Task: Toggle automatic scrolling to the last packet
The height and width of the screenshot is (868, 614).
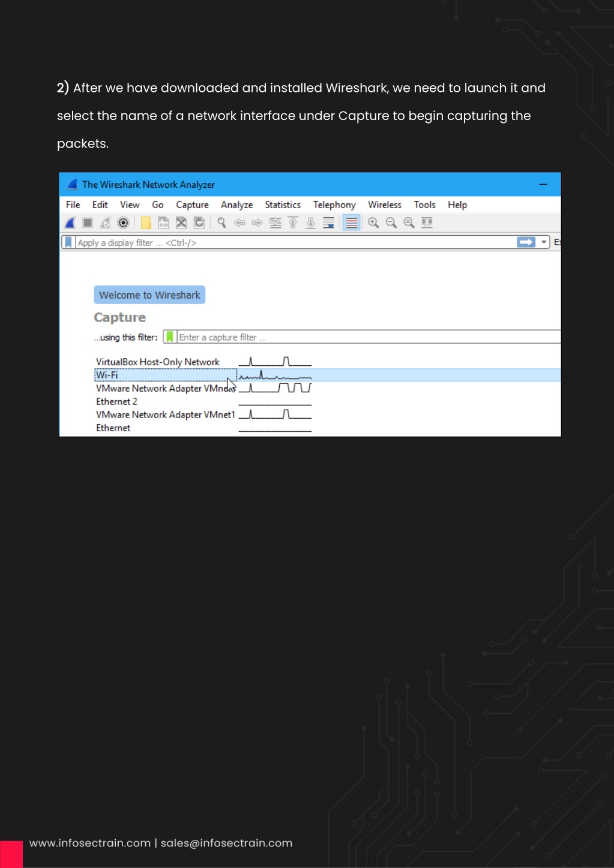Action: point(329,223)
